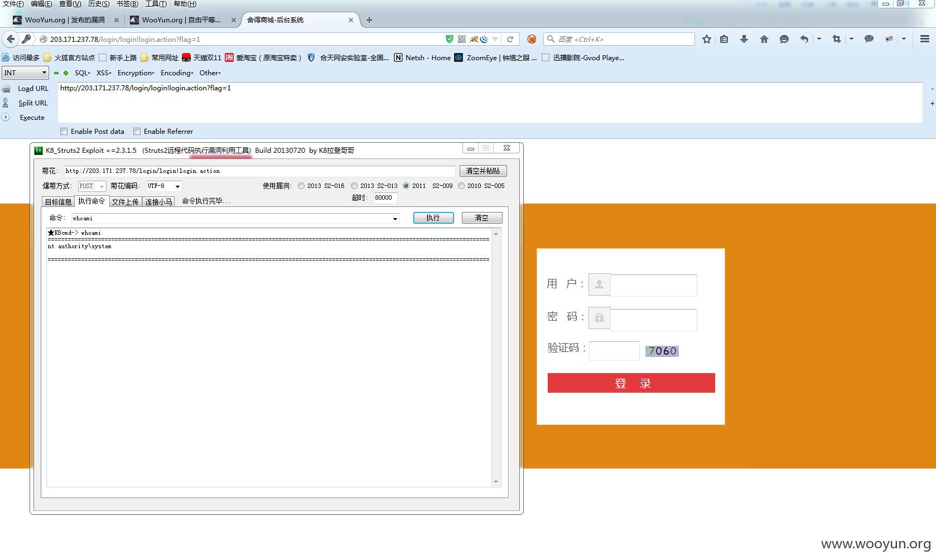Image resolution: width=936 pixels, height=560 pixels.
Task: Click the green minus icon in HackBar
Action: 56,73
